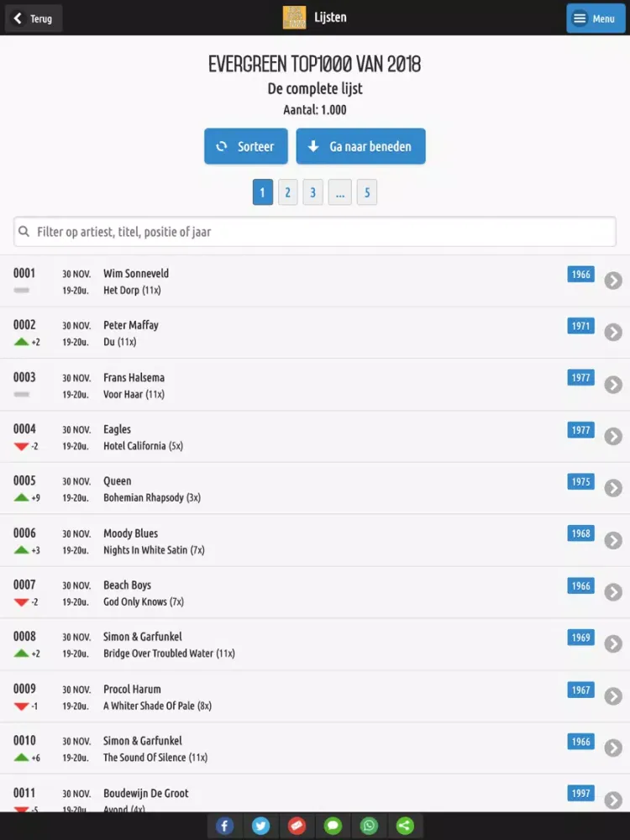
Task: Select position number 0007
Action: coord(24,585)
